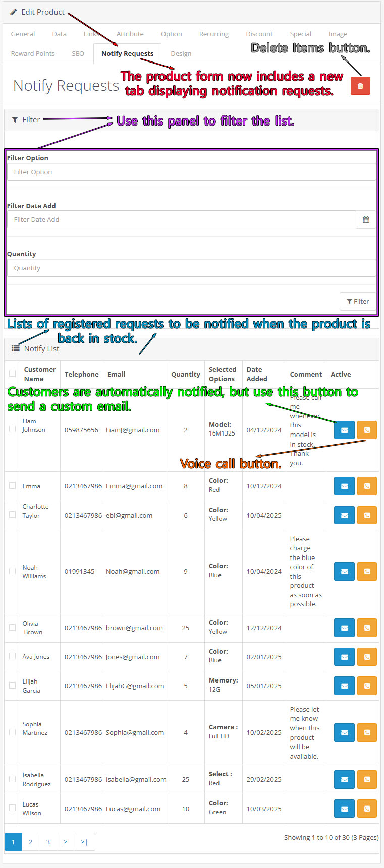
Task: Tick the checkbox for Isabella Rodriguez
Action: pyautogui.click(x=12, y=779)
